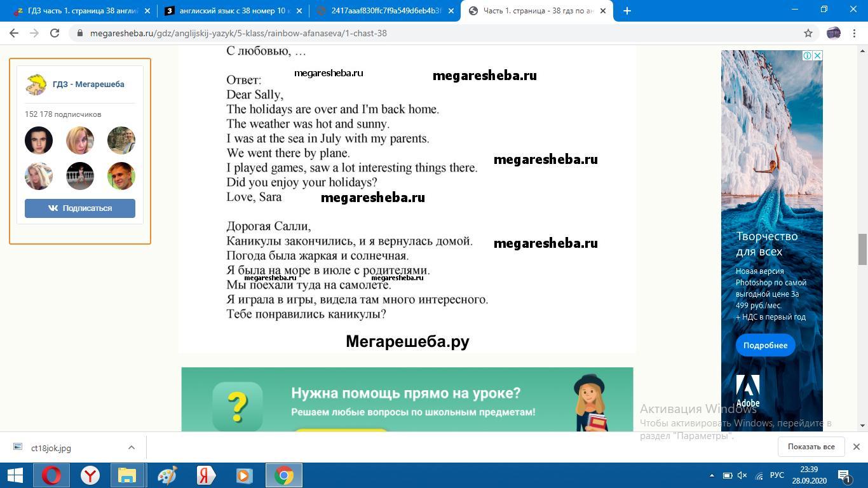This screenshot has height=488, width=868.
Task: Click the Мегарешеба cartoon group logo
Action: point(36,85)
